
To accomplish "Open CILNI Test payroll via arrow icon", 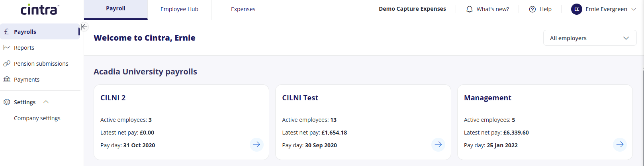I will click(438, 145).
